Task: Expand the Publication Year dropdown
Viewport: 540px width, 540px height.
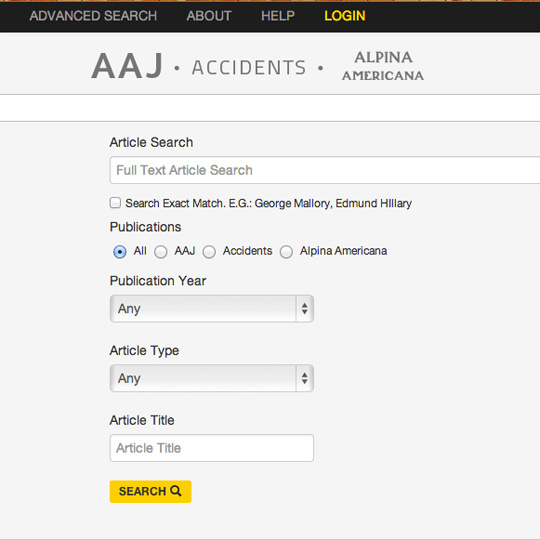Action: [x=212, y=309]
